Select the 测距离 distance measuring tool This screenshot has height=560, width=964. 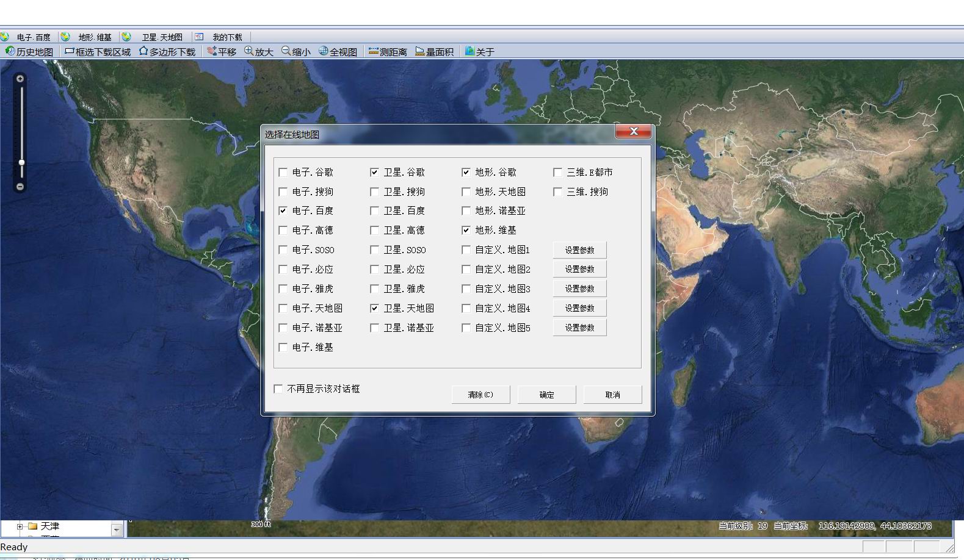tap(388, 52)
